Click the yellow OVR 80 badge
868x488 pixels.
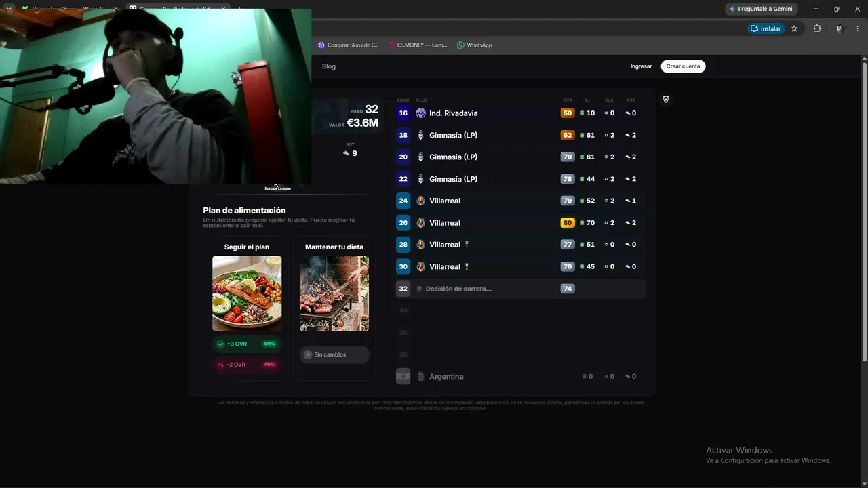click(x=568, y=223)
